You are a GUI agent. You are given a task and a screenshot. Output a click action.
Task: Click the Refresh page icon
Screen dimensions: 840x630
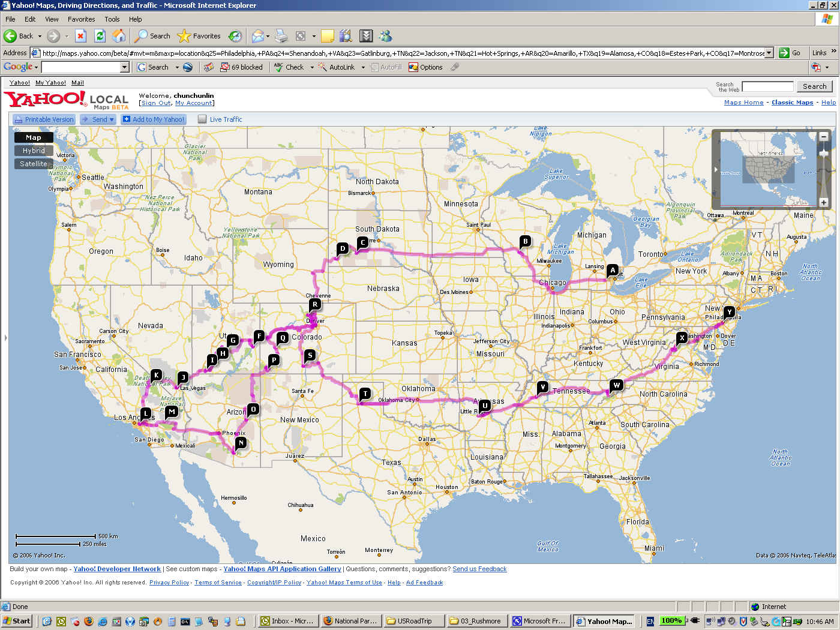click(x=100, y=36)
